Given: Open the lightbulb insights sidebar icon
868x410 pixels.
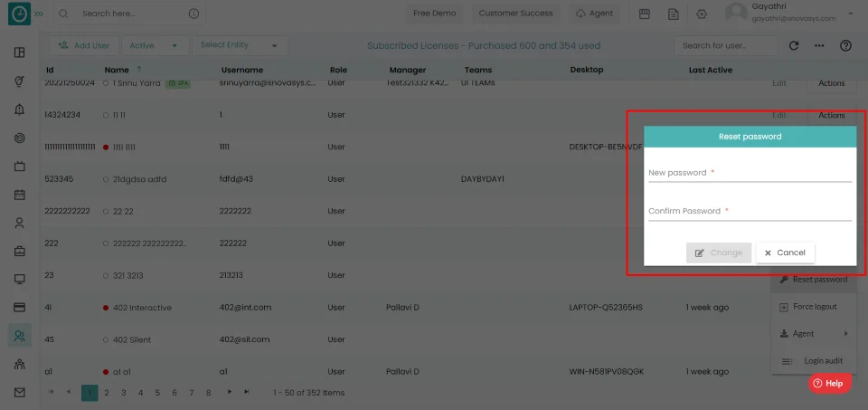Looking at the screenshot, I should (19, 81).
